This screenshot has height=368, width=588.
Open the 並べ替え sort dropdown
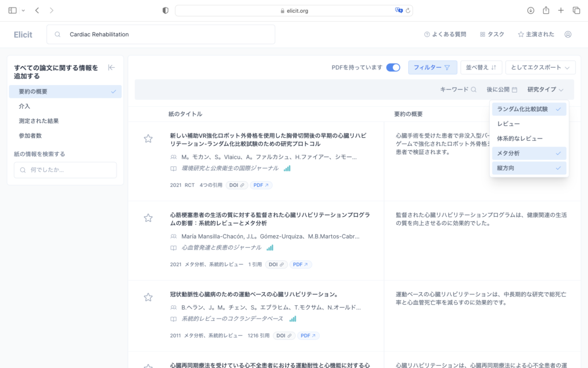(481, 67)
